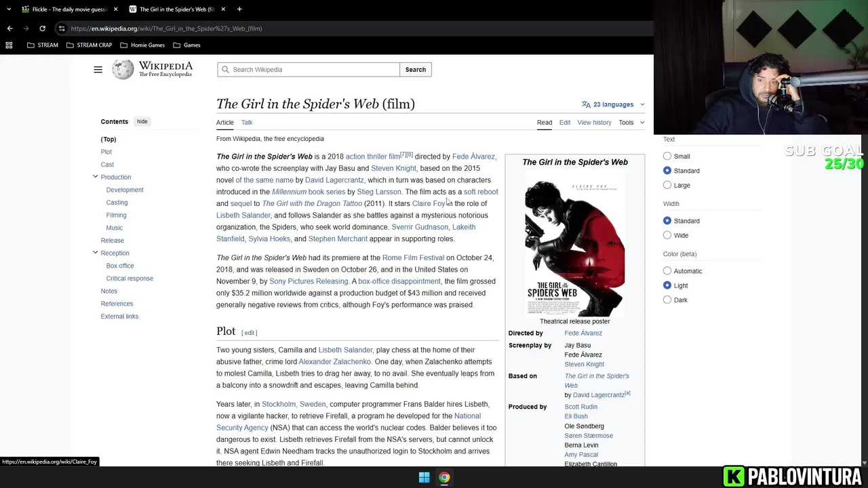Focus the Search Wikipedia field
Viewport: 868px width, 488px height.
tap(309, 69)
